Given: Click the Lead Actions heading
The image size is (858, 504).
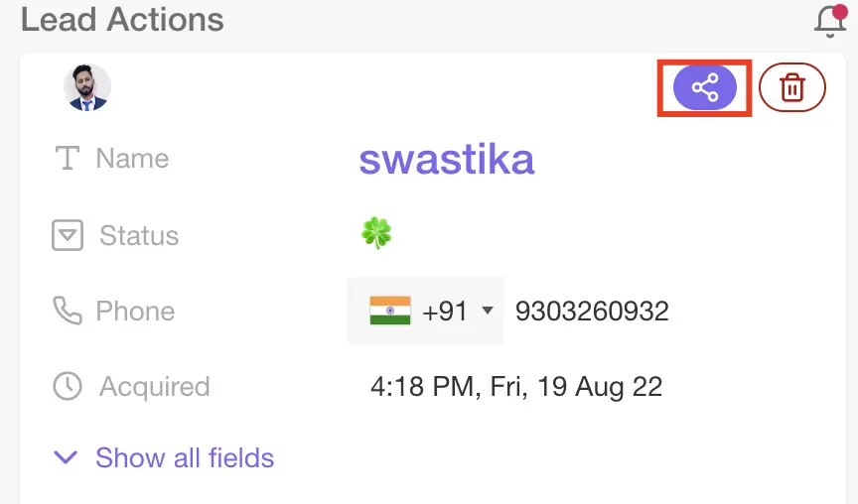Looking at the screenshot, I should (122, 20).
